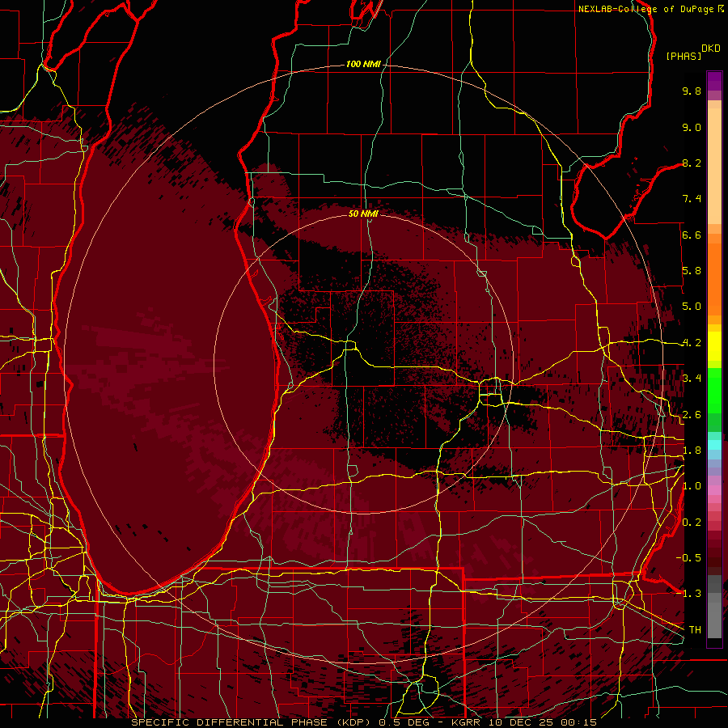Click the 50 NMI range ring label
Screen dimensions: 728x728
[x=363, y=214]
